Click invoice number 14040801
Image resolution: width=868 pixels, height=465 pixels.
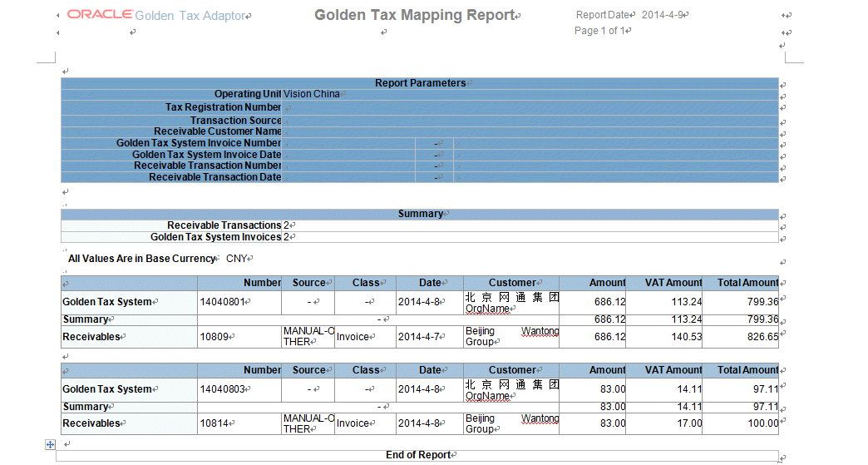click(x=222, y=302)
